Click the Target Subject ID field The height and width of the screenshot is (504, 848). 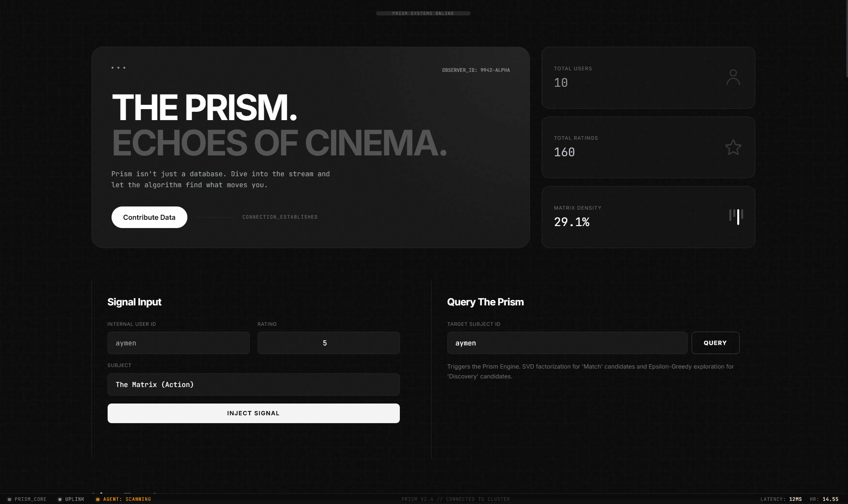tap(567, 343)
